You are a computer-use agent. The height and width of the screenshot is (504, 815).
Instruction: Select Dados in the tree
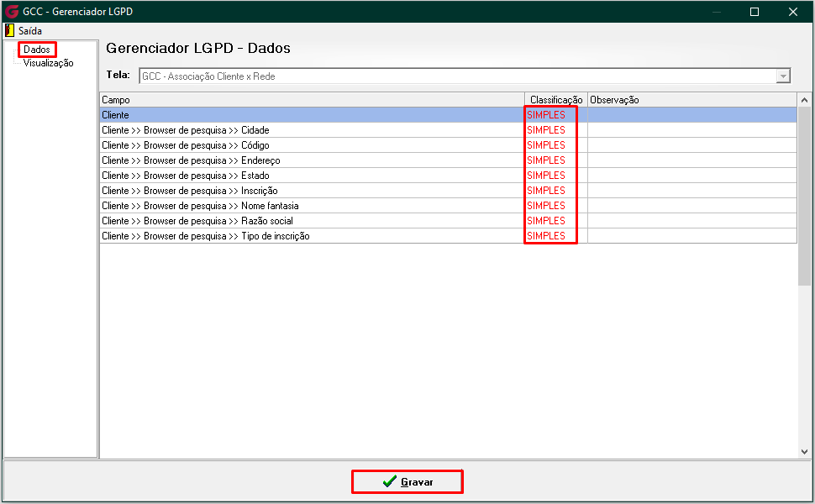[x=37, y=50]
